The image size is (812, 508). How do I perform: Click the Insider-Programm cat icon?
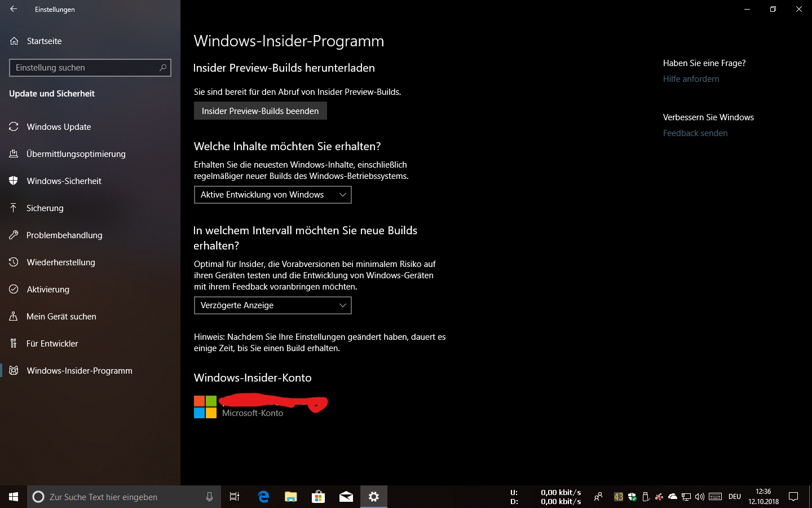[x=14, y=370]
